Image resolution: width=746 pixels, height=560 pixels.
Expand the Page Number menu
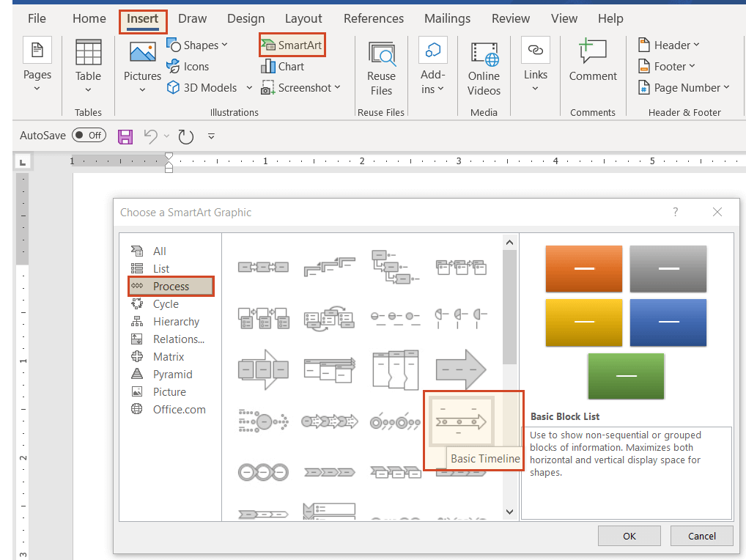pos(684,87)
